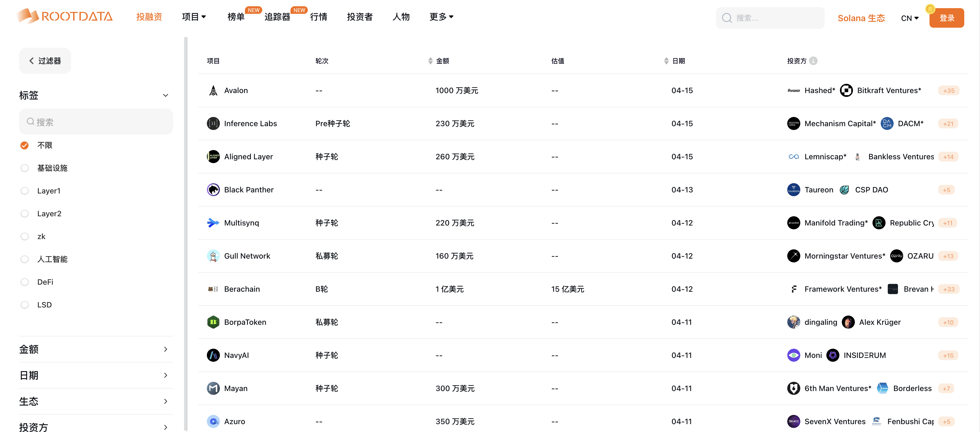Click the info icon beside 投资方 header
The image size is (980, 432).
[x=813, y=61]
